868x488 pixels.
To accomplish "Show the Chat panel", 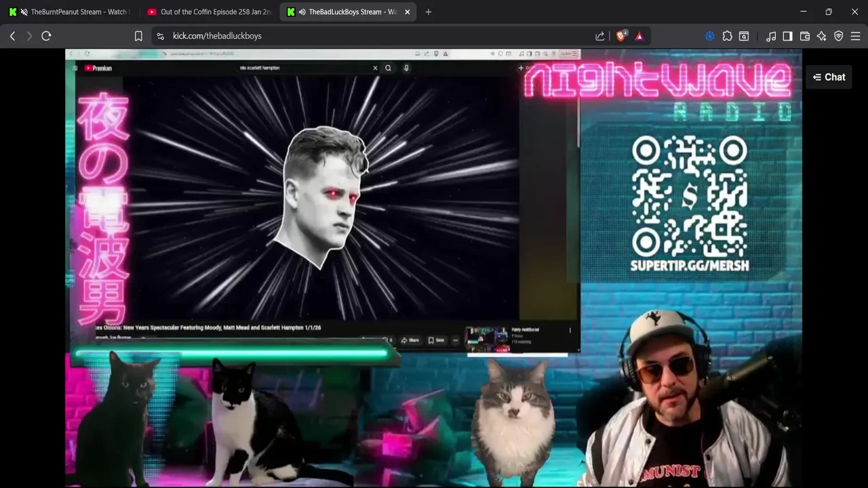I will coord(829,77).
